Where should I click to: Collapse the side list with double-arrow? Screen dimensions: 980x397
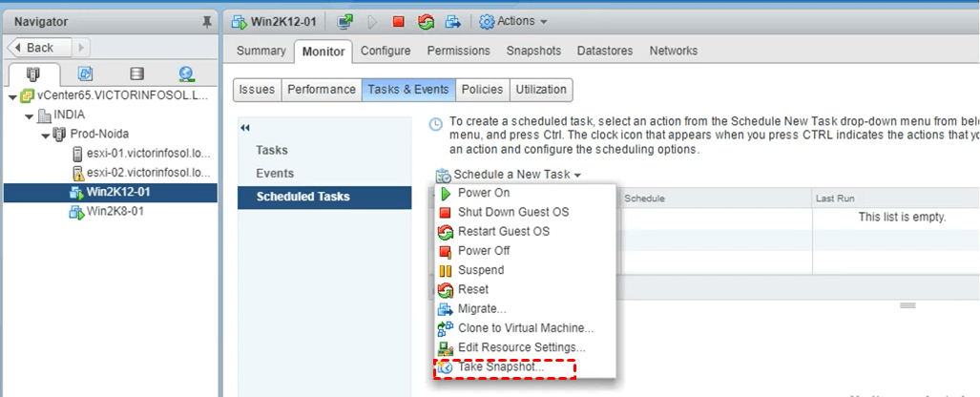point(245,128)
